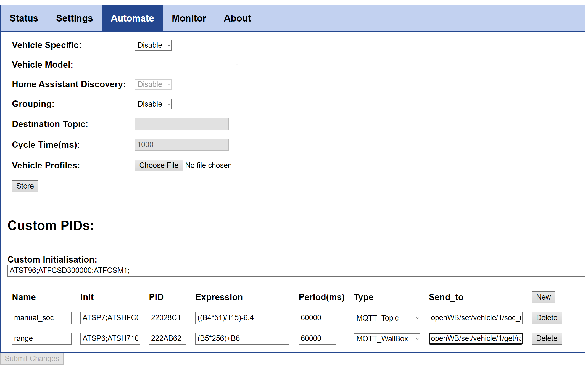Switch to the Settings tab

(x=74, y=18)
